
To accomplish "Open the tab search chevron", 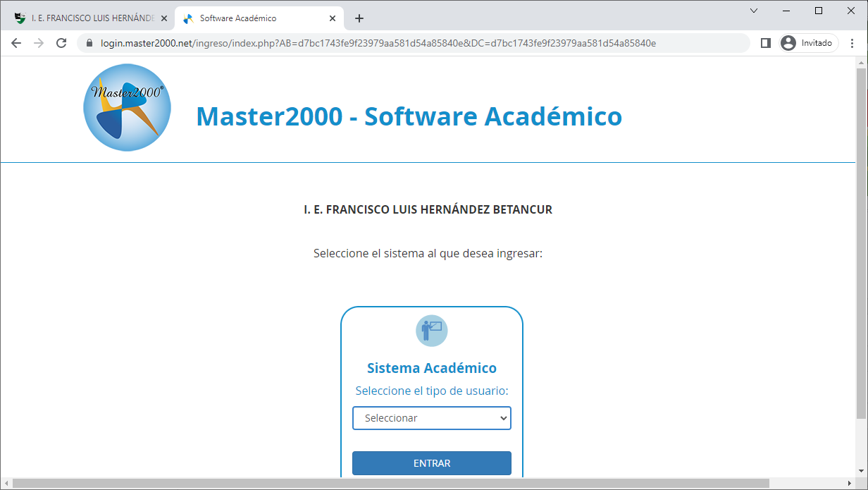I will pyautogui.click(x=754, y=11).
